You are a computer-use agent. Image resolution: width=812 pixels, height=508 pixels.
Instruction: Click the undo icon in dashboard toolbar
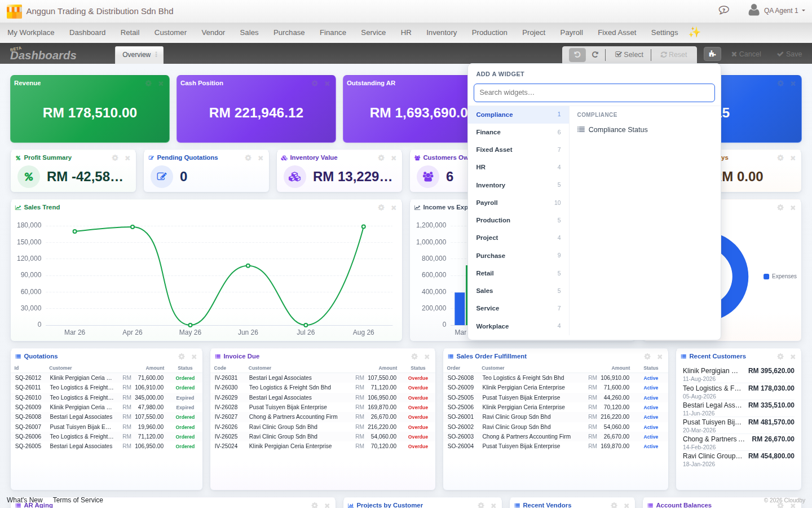pos(577,55)
